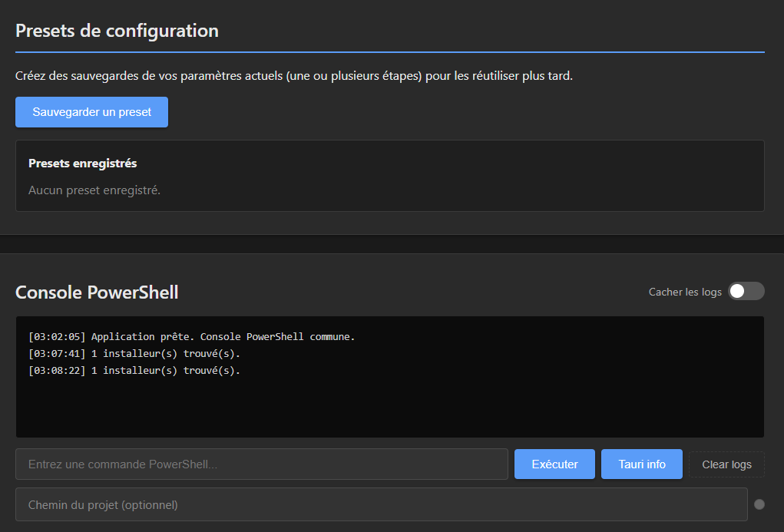Focus the PowerShell command input field
Screen dimensions: 784x532
[x=262, y=464]
